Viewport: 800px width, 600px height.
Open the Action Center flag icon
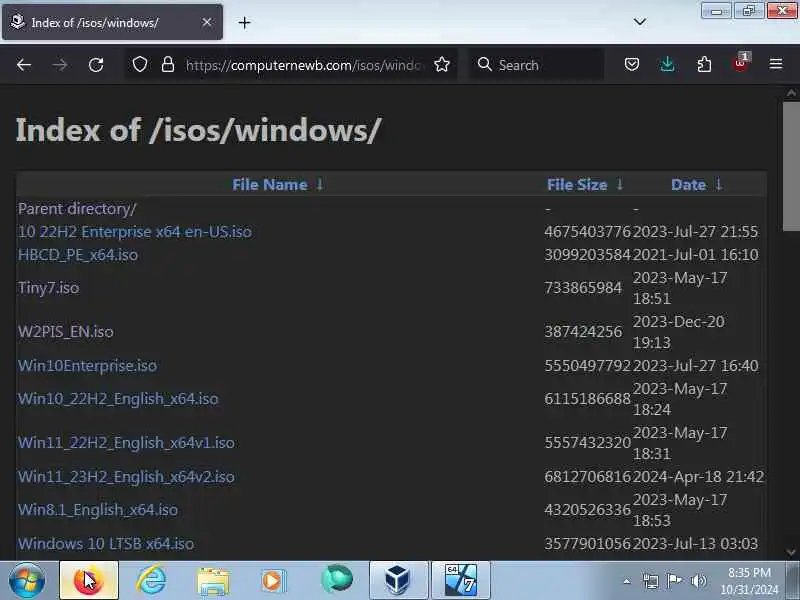(674, 581)
